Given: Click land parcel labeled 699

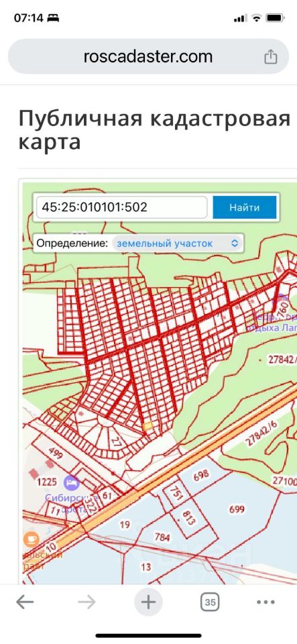Looking at the screenshot, I should point(237,509).
